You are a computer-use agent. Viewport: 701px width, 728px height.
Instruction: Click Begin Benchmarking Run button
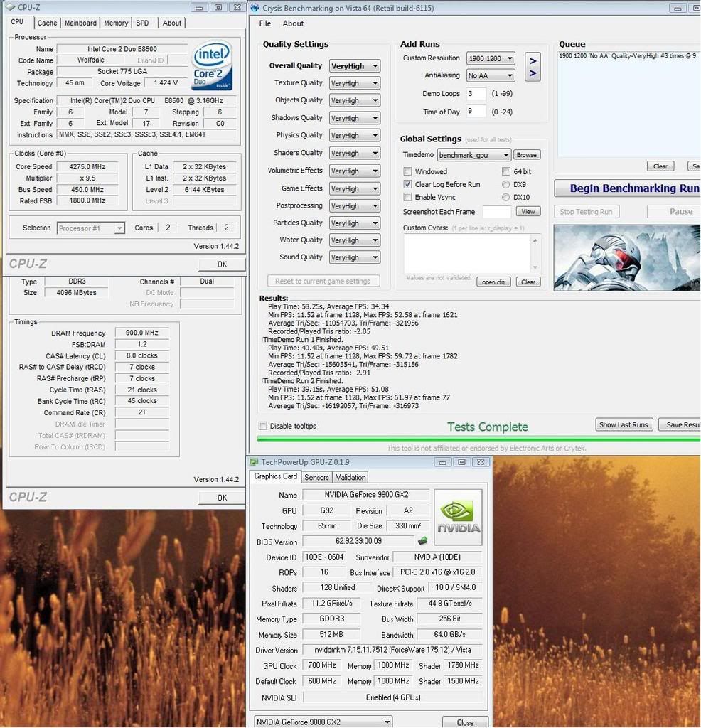point(628,188)
